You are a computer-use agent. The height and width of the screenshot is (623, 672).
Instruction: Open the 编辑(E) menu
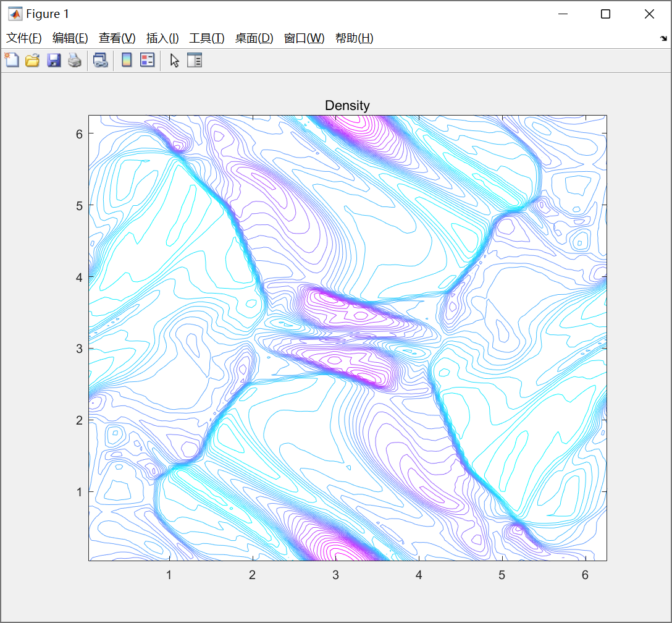point(70,38)
